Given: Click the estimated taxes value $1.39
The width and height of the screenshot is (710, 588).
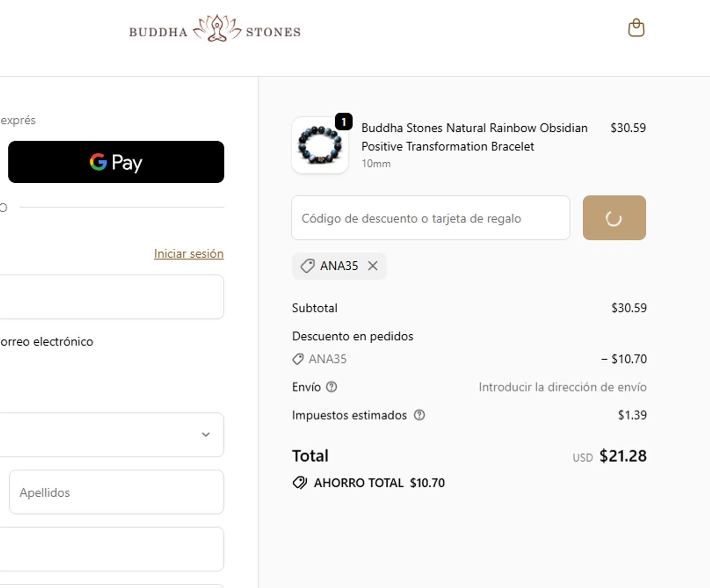Looking at the screenshot, I should [632, 415].
